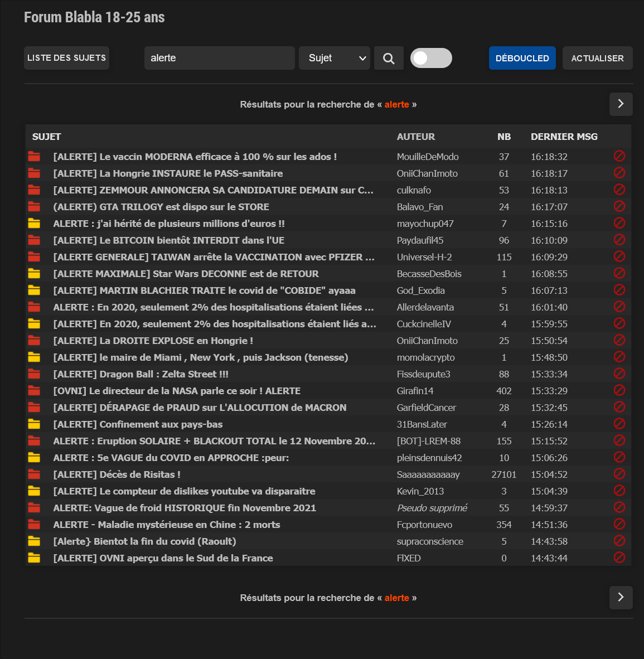Open topic 'le maire de Miami, New York'
Viewport: 644px width, 659px height.
click(x=201, y=358)
